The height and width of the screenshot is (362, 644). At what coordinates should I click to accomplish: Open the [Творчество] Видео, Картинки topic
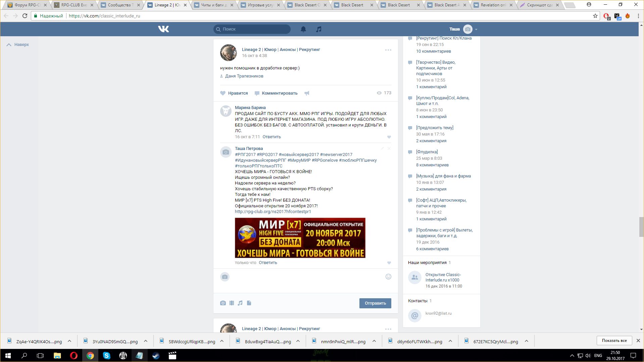click(436, 68)
